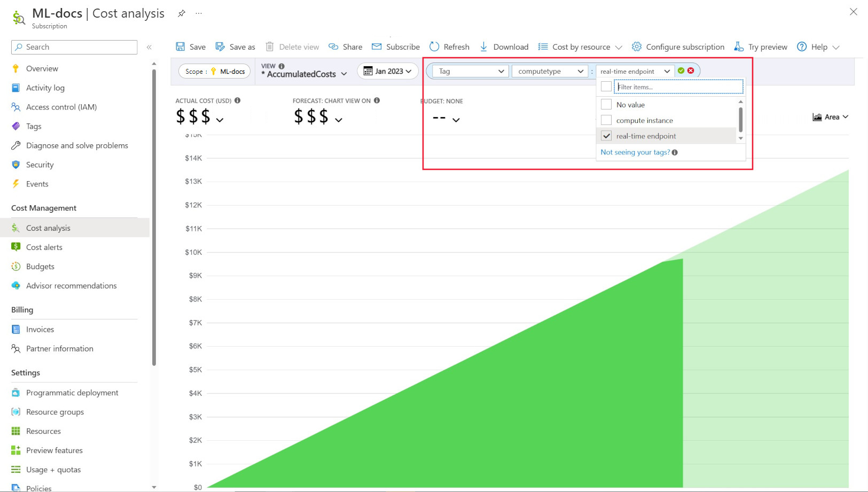Click the Save toolbar icon

point(181,46)
